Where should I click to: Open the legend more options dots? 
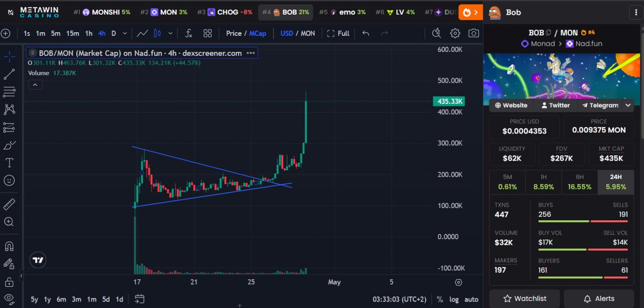coord(251,53)
